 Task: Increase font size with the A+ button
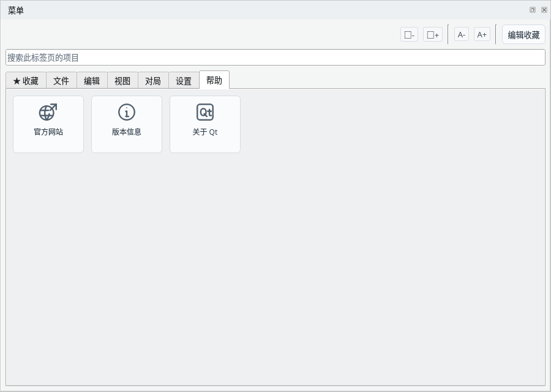point(482,34)
